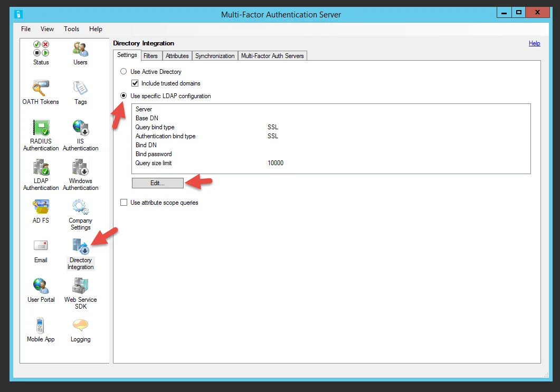Click the Server row in LDAP configuration
The image size is (560, 392).
(x=331, y=109)
